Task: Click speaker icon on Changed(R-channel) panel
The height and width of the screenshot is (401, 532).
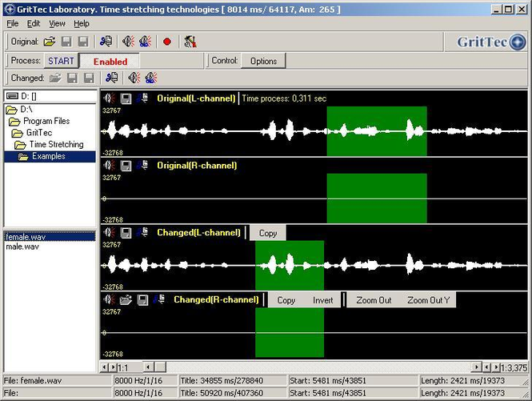Action: pyautogui.click(x=110, y=299)
